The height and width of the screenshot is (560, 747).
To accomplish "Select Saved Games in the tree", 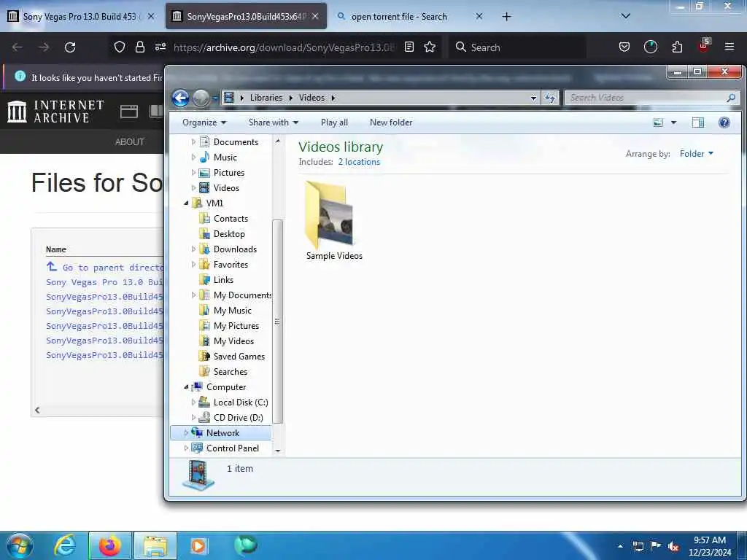I will (239, 356).
